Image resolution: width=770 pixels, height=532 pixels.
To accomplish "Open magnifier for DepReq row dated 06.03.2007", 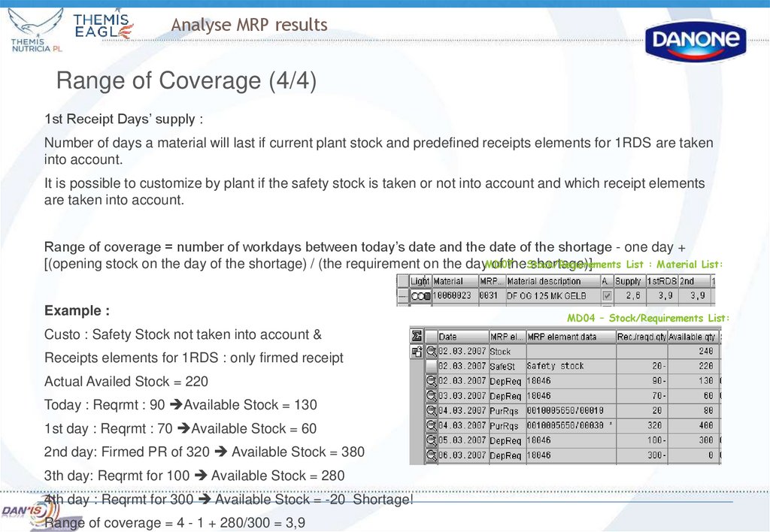I will [431, 453].
